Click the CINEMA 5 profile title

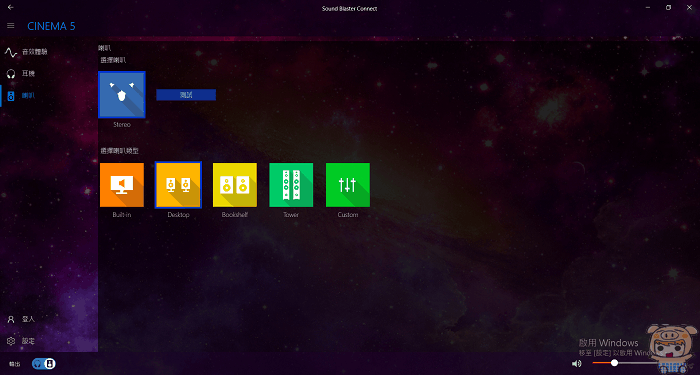pos(51,26)
